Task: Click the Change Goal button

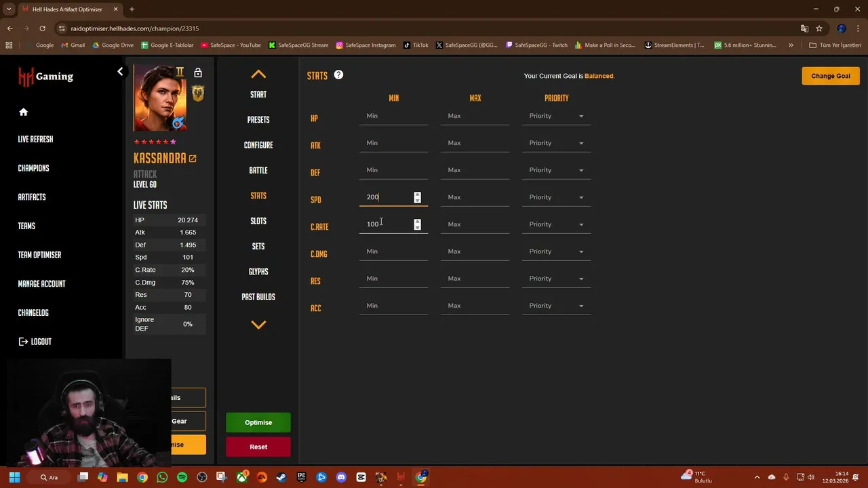Action: click(x=831, y=76)
